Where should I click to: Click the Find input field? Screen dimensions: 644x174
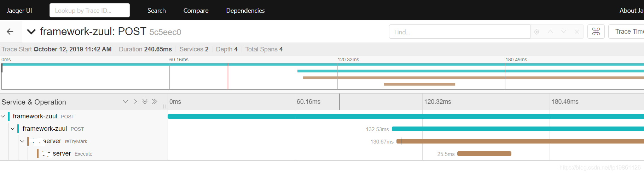coord(459,32)
